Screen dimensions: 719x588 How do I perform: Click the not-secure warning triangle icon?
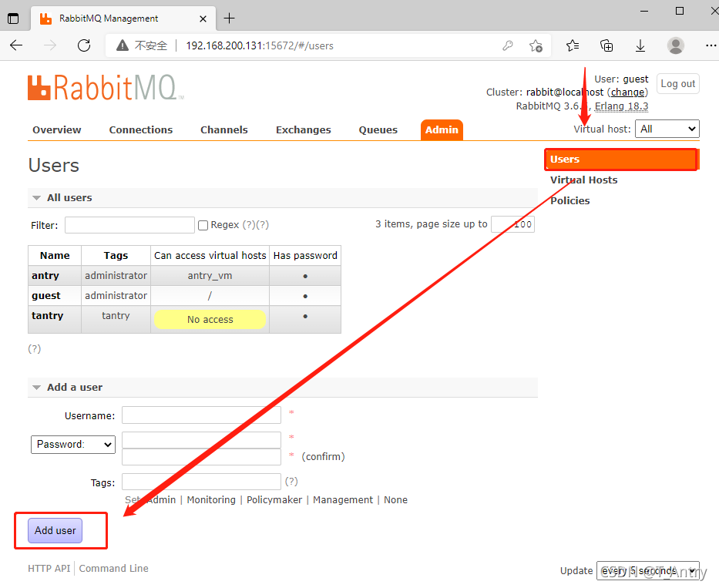click(123, 45)
